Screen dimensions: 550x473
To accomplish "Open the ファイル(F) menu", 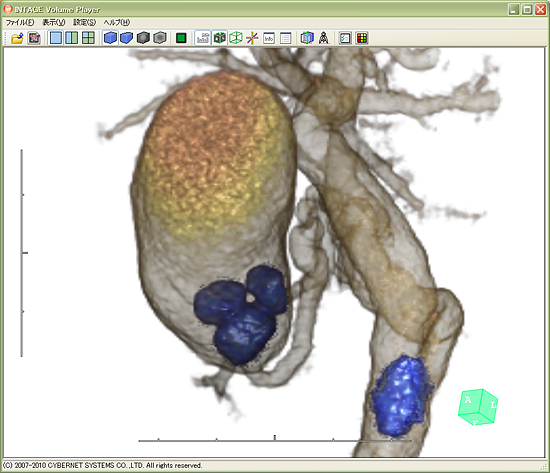I will [x=20, y=22].
